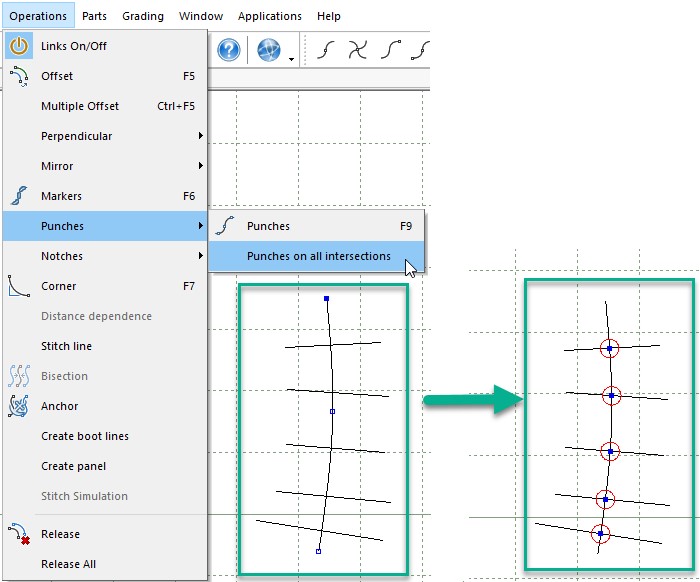Screen dimensions: 700x582
Task: Click the globe icon in toolbar
Action: coord(269,50)
